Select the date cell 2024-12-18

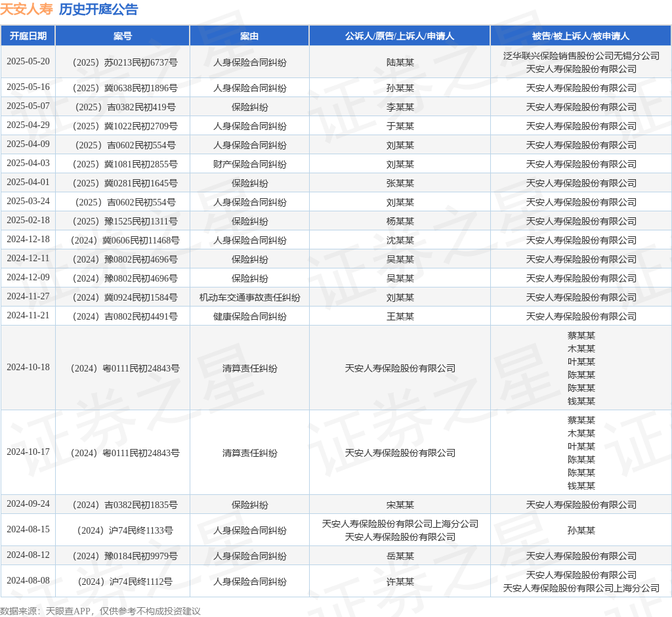click(x=28, y=240)
